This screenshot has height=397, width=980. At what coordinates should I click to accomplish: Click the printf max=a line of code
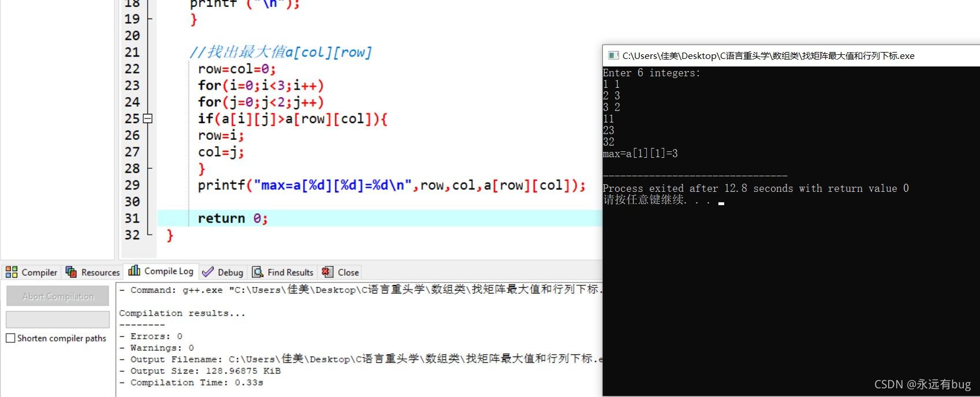(x=392, y=185)
